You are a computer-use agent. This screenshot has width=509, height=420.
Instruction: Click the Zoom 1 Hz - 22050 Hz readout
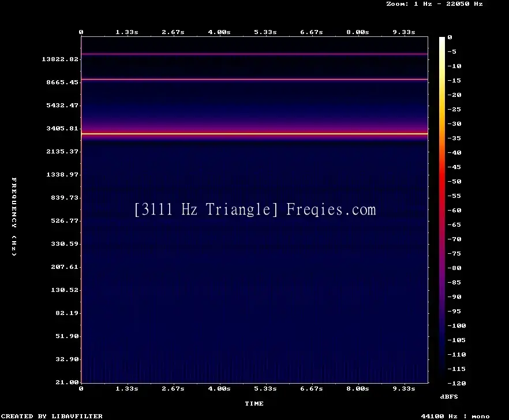click(x=435, y=4)
